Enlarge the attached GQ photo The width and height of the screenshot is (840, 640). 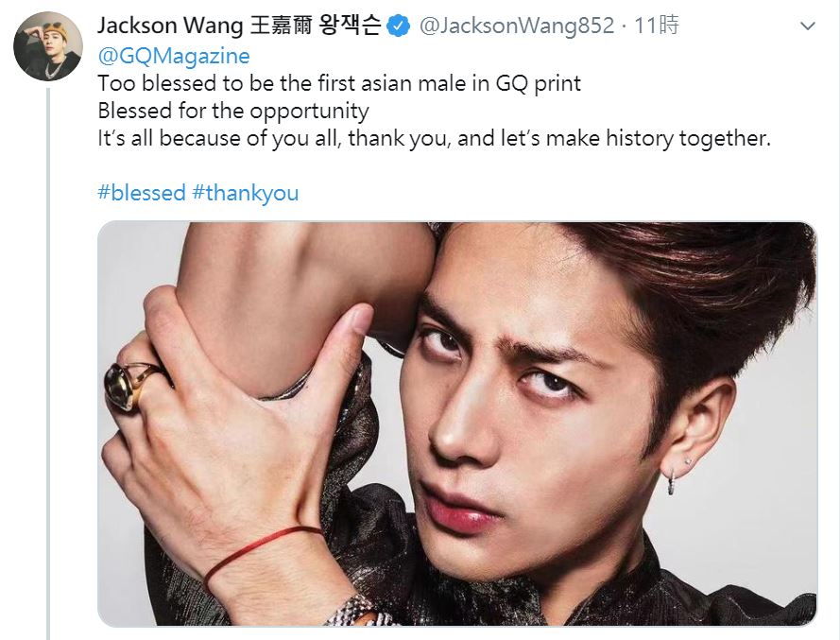coord(457,424)
